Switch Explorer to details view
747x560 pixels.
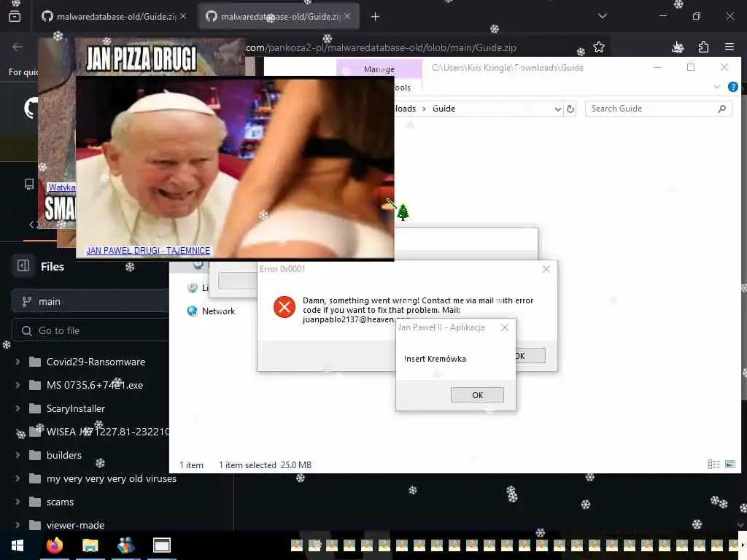click(713, 464)
